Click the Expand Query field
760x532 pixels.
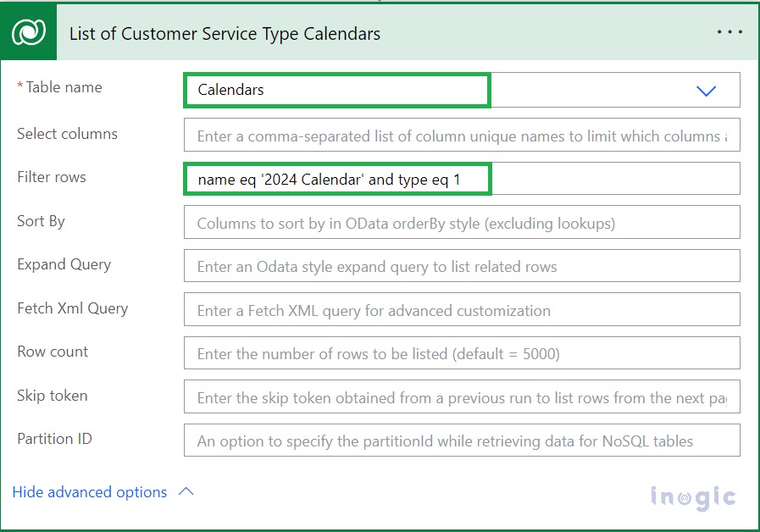tap(462, 265)
